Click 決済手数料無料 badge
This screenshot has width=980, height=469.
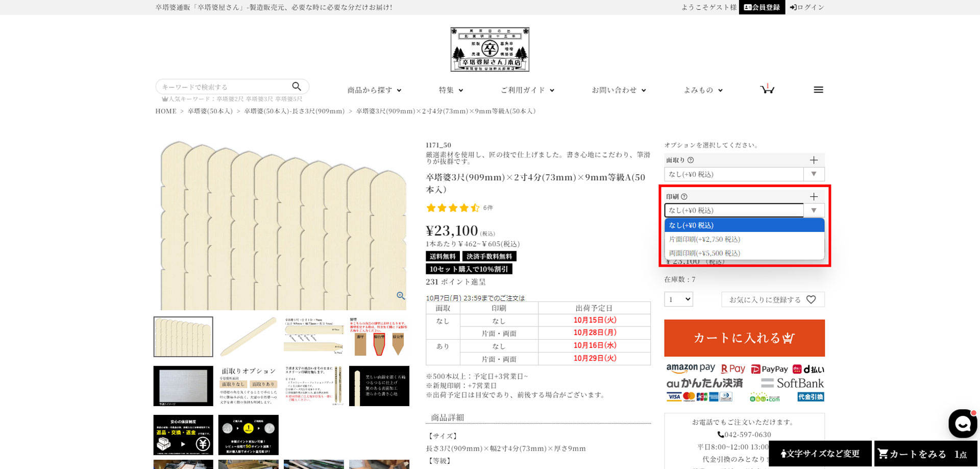point(489,256)
